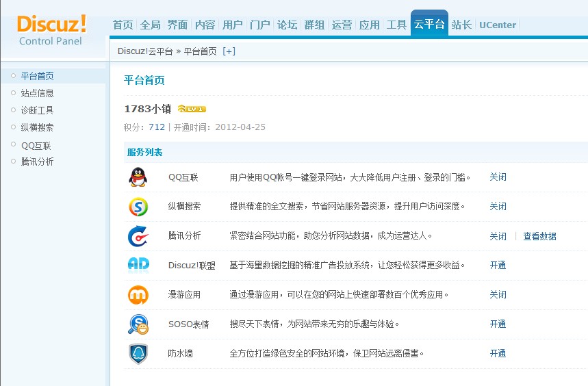Click the 平台首页 page heading
The width and height of the screenshot is (588, 386).
(x=144, y=80)
